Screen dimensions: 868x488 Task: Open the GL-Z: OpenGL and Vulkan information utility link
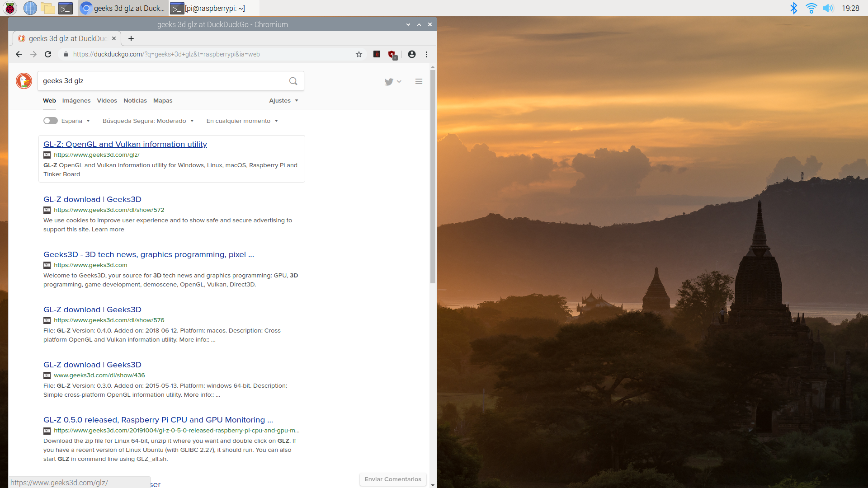pos(125,144)
